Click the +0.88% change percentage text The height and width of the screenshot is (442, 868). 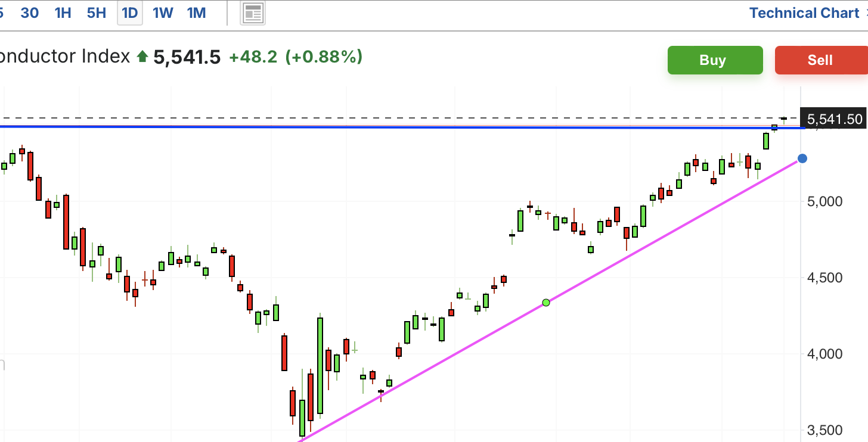tap(324, 57)
